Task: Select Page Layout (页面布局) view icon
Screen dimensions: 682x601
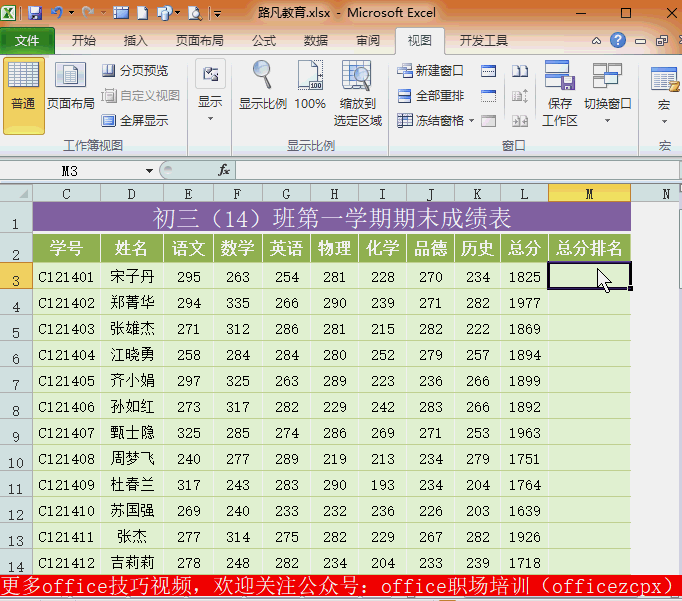Action: click(70, 87)
